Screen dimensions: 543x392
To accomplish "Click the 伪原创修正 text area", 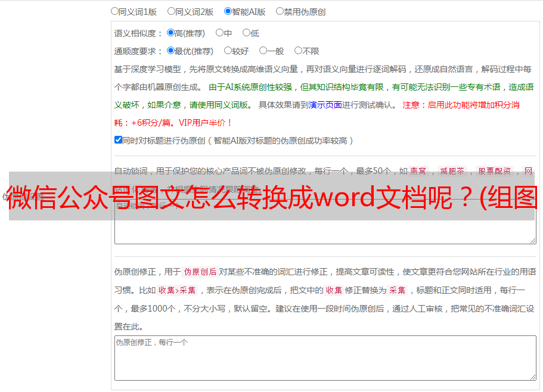I will point(325,357).
